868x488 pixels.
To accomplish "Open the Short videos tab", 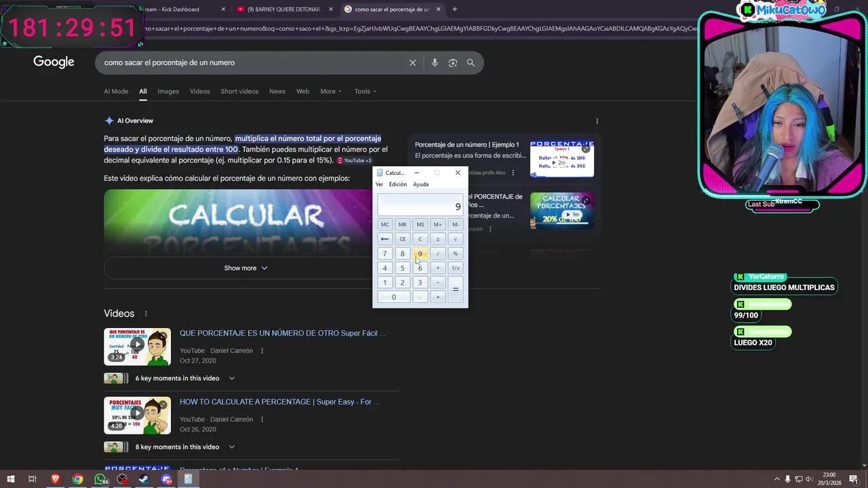I will point(239,91).
